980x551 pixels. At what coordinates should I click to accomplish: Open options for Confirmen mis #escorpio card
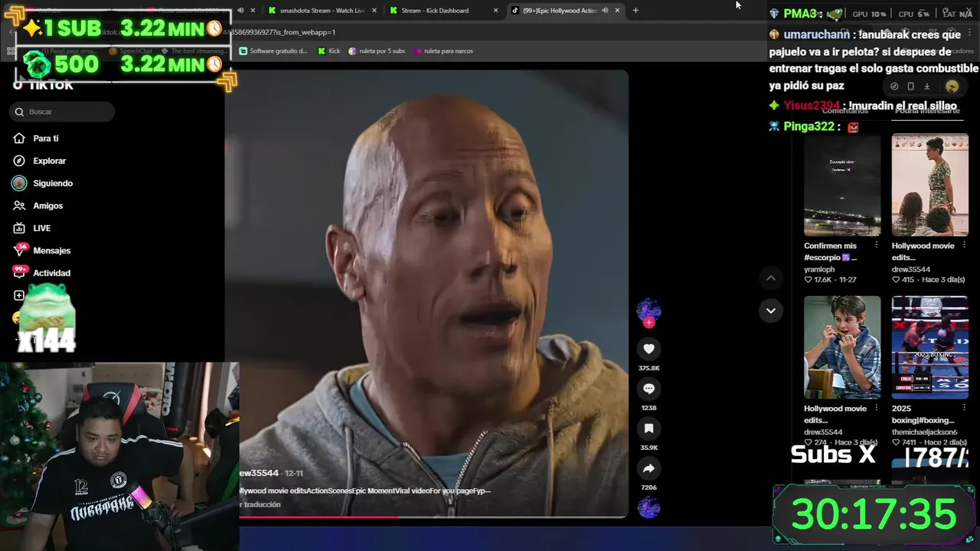(x=876, y=246)
